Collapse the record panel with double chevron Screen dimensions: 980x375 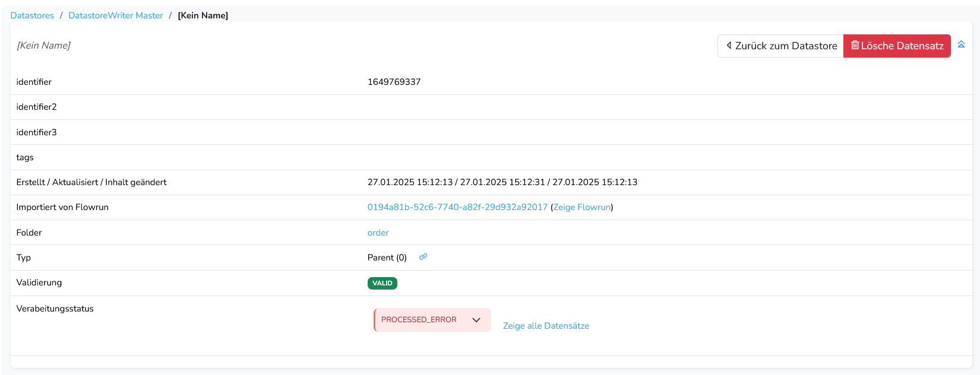[x=961, y=45]
